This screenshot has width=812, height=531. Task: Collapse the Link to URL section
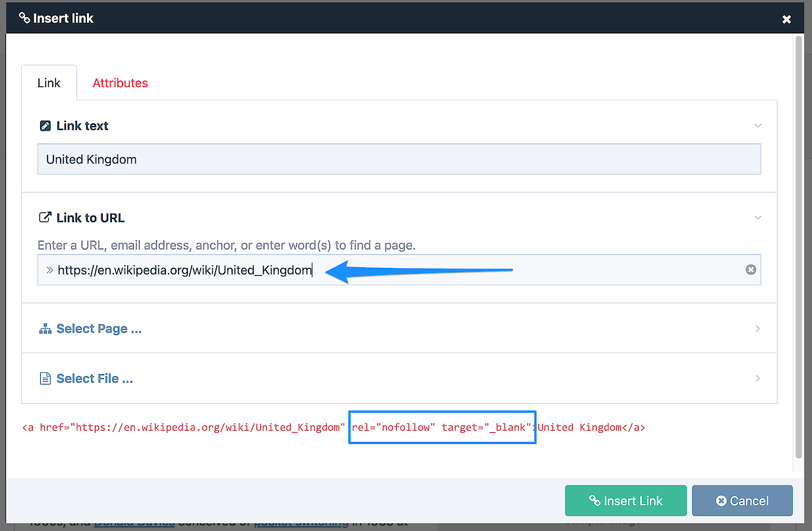pyautogui.click(x=758, y=218)
